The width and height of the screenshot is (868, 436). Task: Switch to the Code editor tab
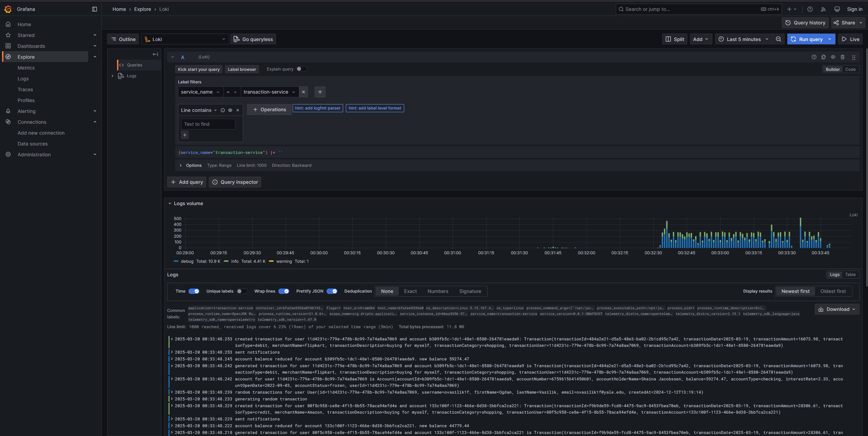[x=850, y=70]
